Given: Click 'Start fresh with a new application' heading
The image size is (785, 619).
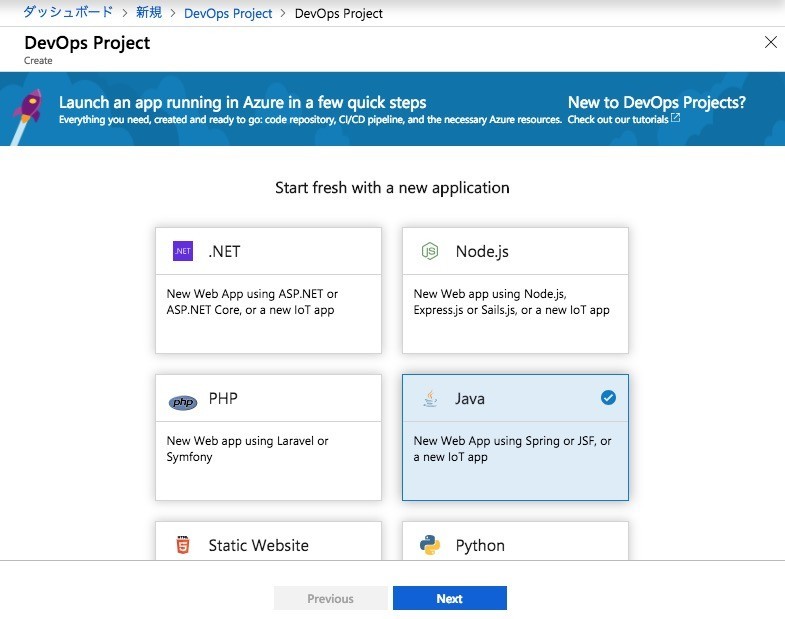Looking at the screenshot, I should coord(392,188).
